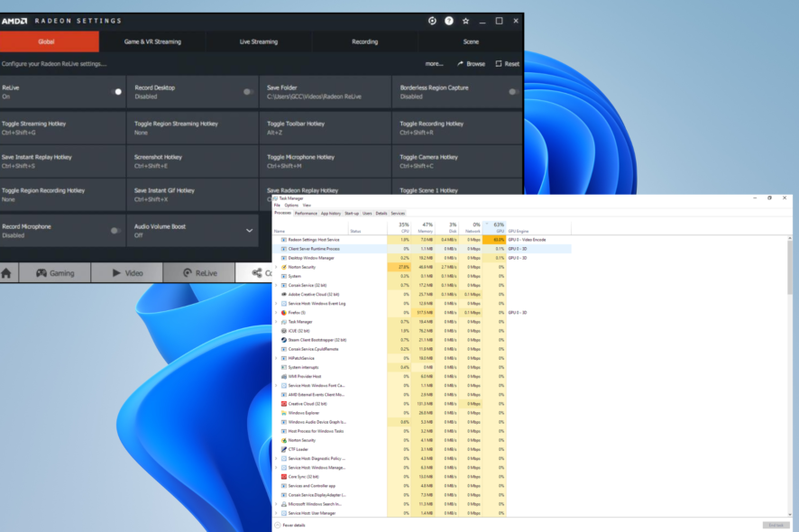The height and width of the screenshot is (532, 799).
Task: Open the Save Folder setting tile
Action: point(326,92)
